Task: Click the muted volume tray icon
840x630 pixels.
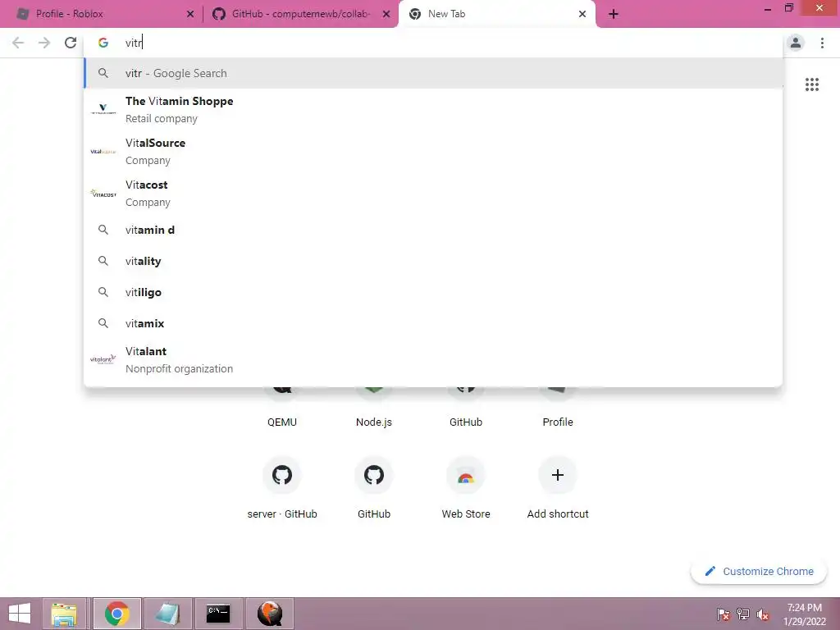Action: pyautogui.click(x=763, y=614)
